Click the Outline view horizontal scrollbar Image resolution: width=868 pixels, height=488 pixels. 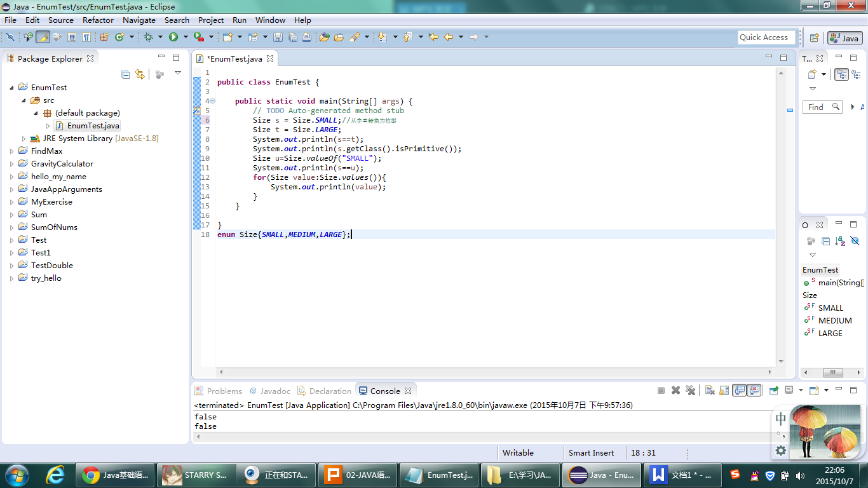[x=832, y=372]
